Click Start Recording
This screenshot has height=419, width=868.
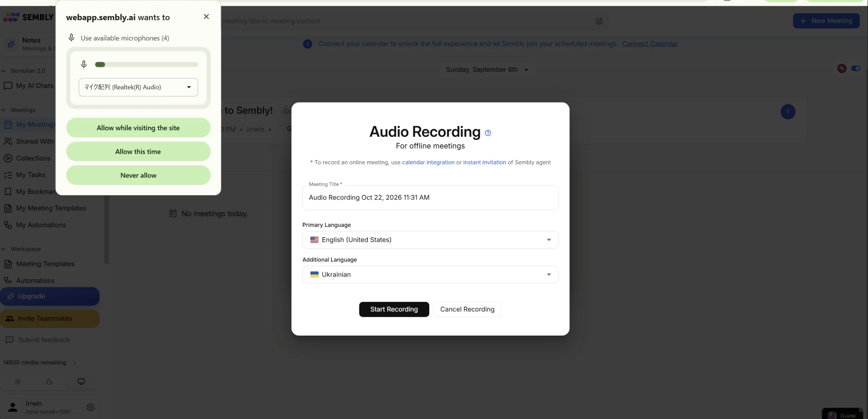394,309
